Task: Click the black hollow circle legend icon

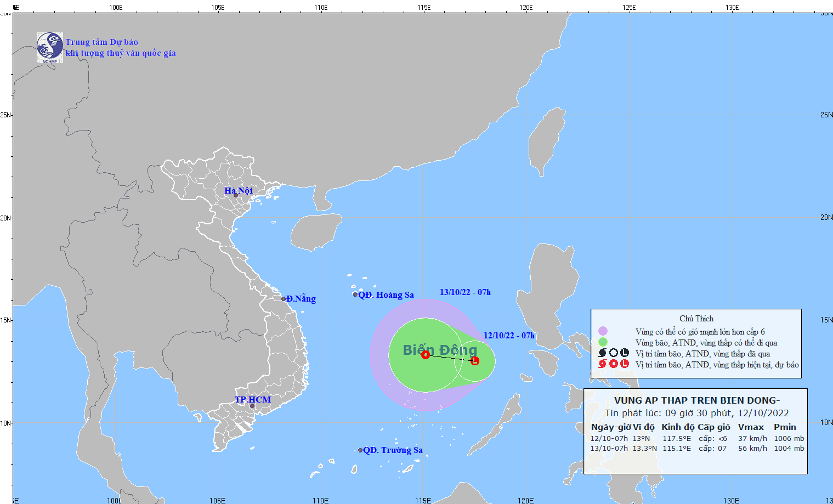Action: 613,353
